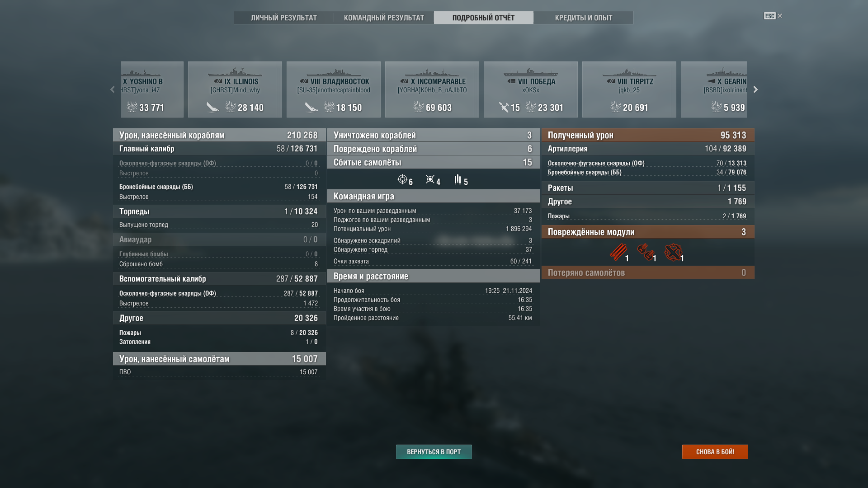The width and height of the screenshot is (868, 488).
Task: Click the main battery turret damaged module icon
Action: click(646, 252)
